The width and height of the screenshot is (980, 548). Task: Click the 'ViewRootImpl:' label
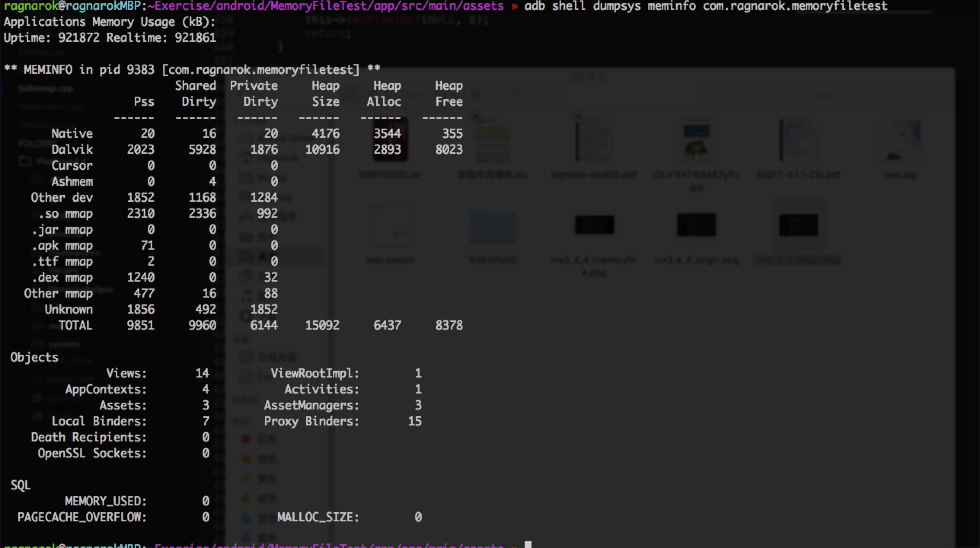click(x=315, y=373)
